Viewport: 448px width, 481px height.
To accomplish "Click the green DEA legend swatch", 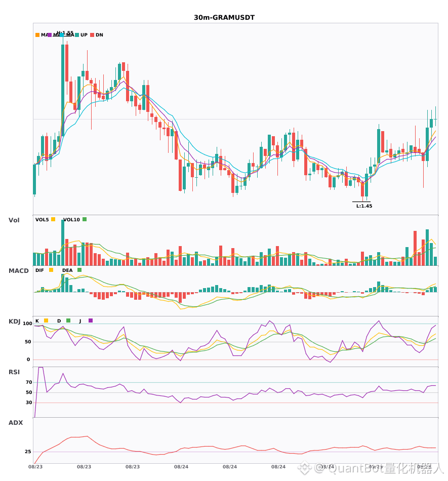I will coord(79,270).
